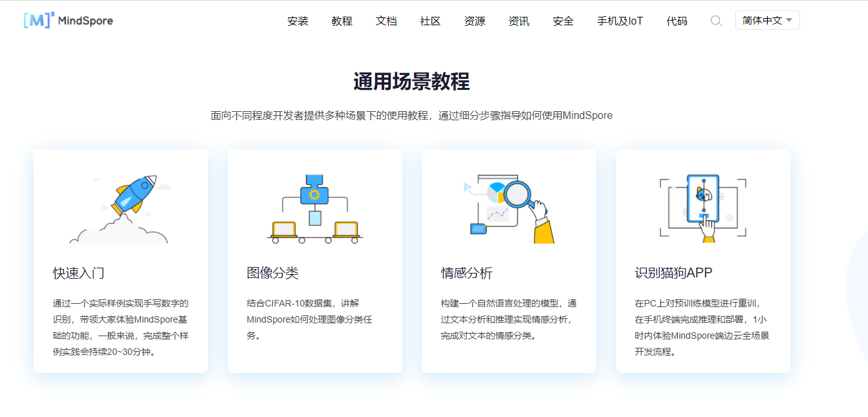868x417 pixels.
Task: Click the phone dog illustration for 识别猫狗APP
Action: click(703, 208)
